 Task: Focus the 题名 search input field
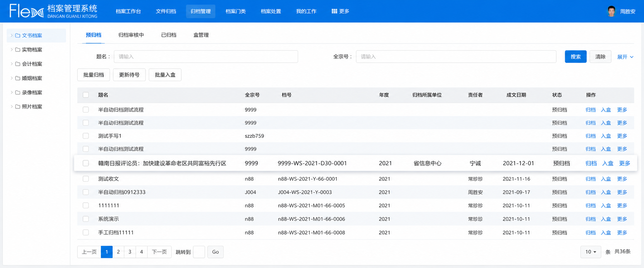206,57
